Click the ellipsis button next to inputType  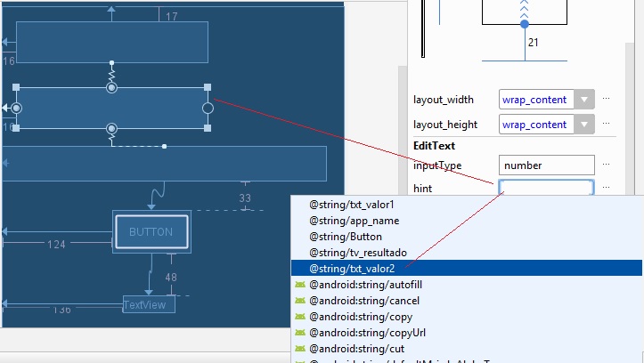point(607,165)
